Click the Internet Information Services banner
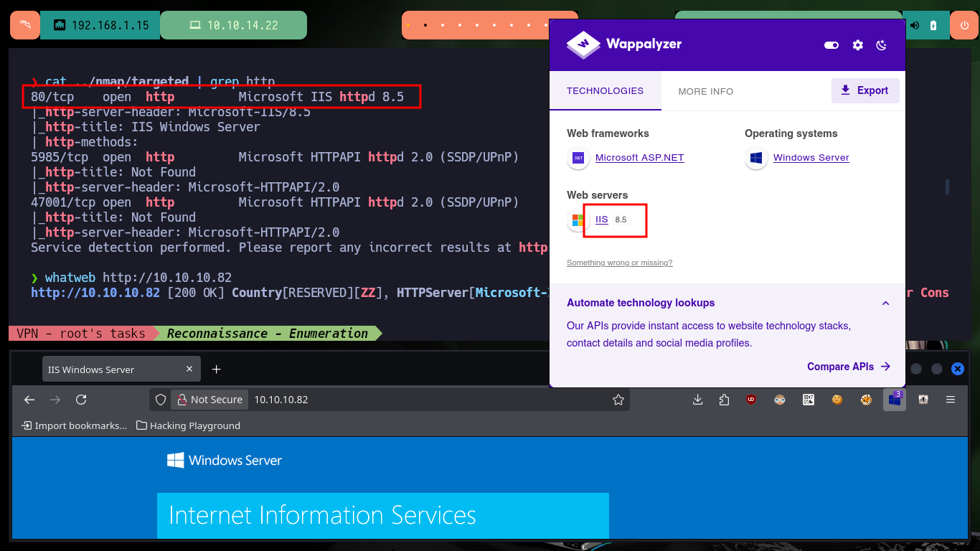Viewport: 980px width, 551px height. click(x=383, y=515)
